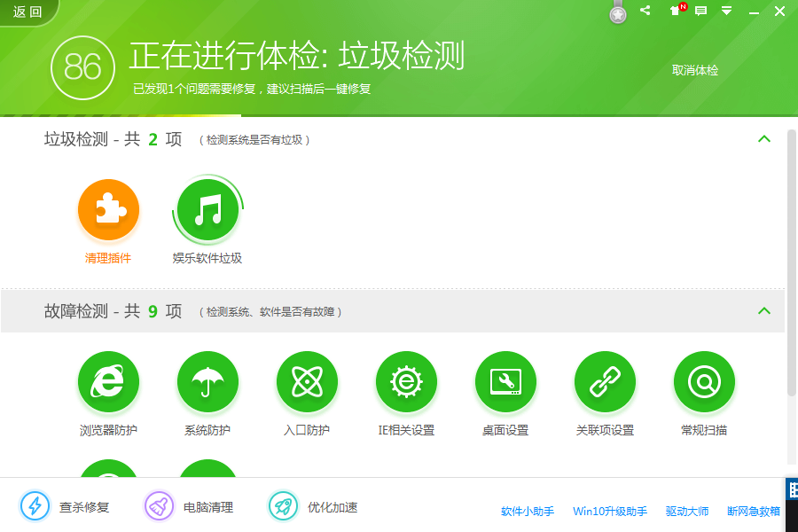The height and width of the screenshot is (532, 798).
Task: Open the feedback chat icon
Action: (x=700, y=11)
